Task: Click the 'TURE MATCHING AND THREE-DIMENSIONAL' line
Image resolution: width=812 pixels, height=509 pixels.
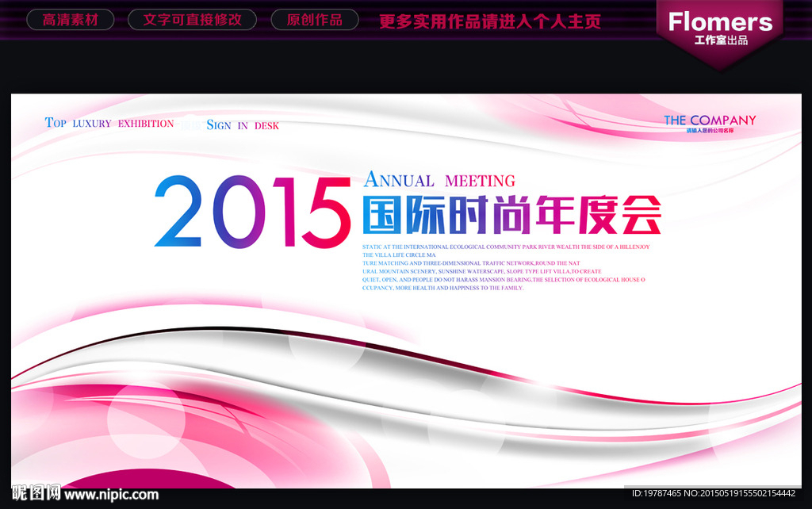Action: tap(471, 263)
